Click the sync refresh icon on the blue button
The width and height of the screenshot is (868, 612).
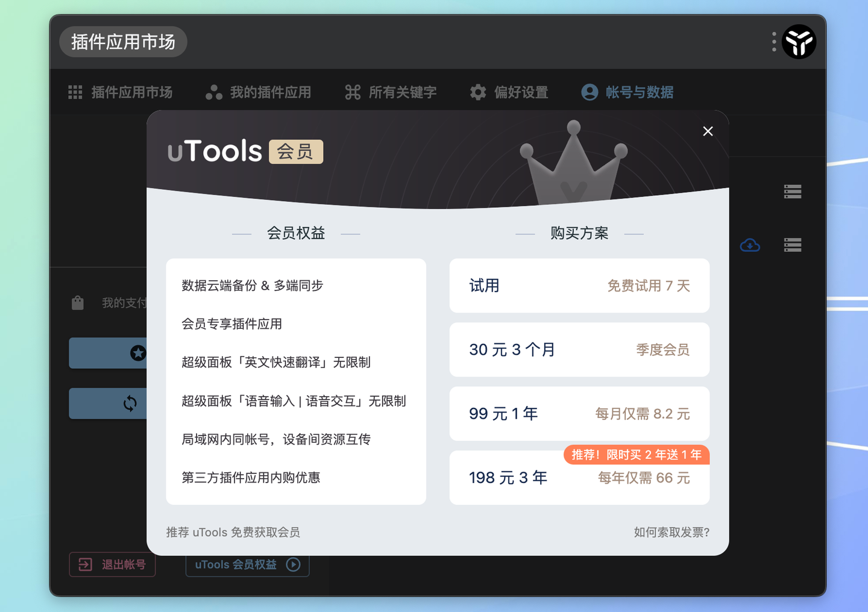click(131, 404)
